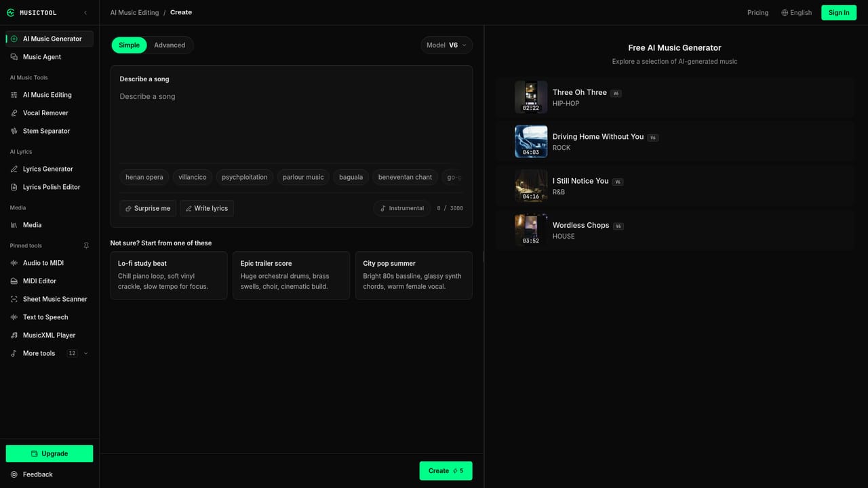Open the MusicXML Player
The height and width of the screenshot is (488, 868).
pyautogui.click(x=50, y=335)
